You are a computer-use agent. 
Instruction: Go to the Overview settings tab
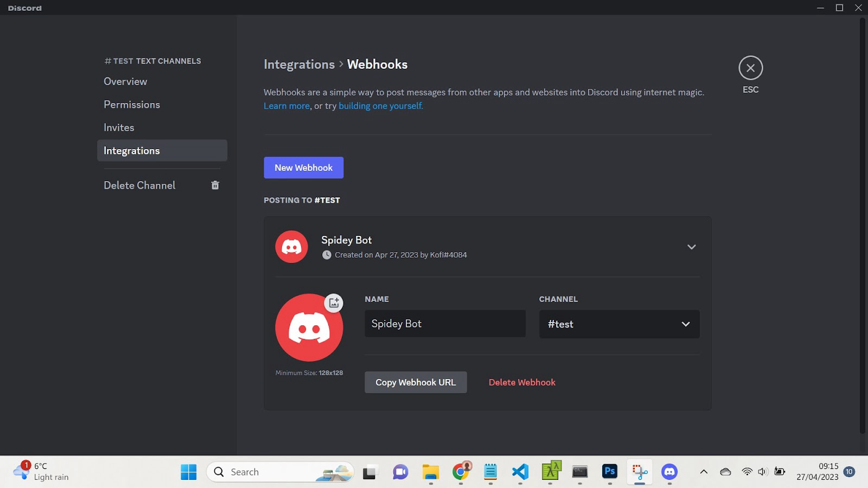coord(125,81)
